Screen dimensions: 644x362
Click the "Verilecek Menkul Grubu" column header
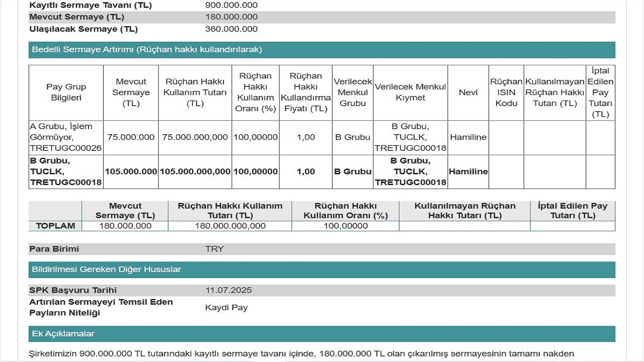click(x=352, y=93)
